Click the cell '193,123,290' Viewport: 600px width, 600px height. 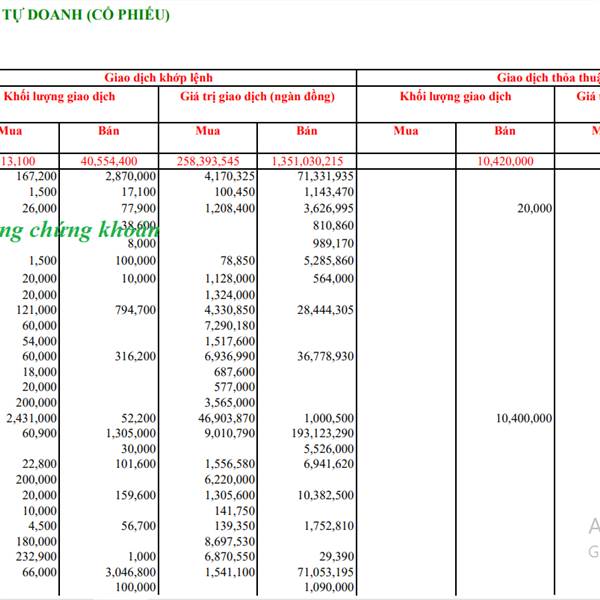point(323,433)
